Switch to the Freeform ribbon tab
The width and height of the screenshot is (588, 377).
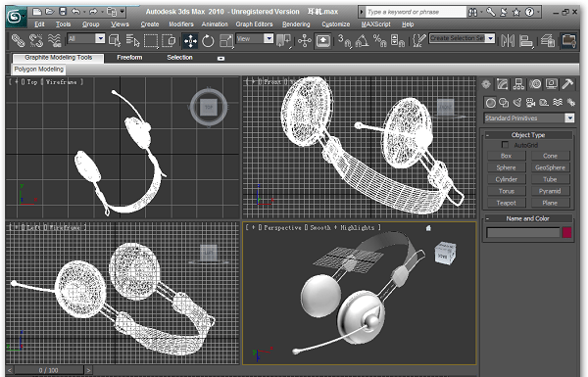tap(129, 58)
